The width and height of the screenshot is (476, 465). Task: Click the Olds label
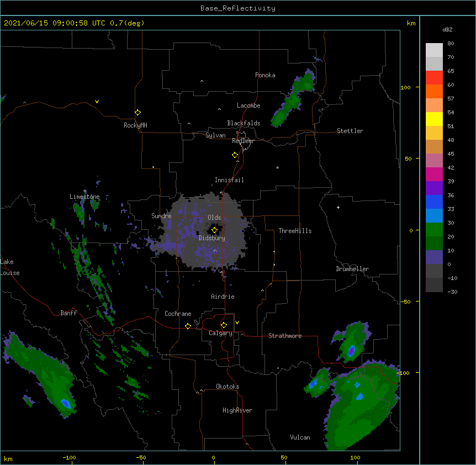(214, 218)
